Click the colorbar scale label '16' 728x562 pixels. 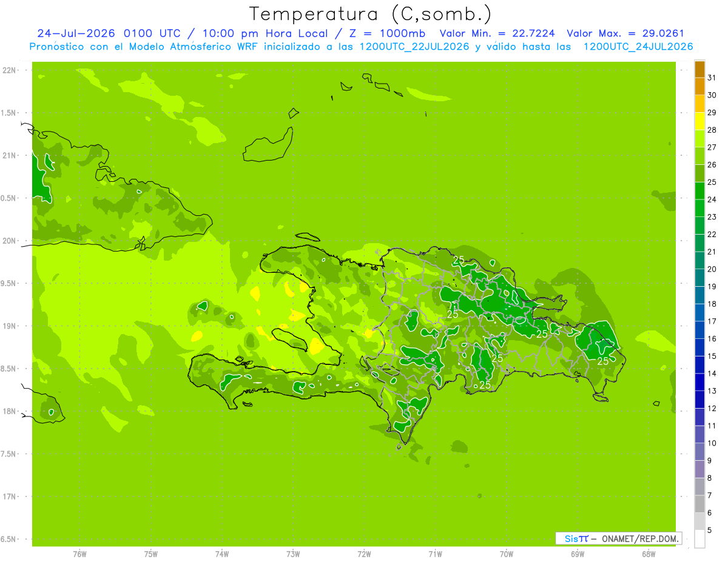[x=712, y=339]
